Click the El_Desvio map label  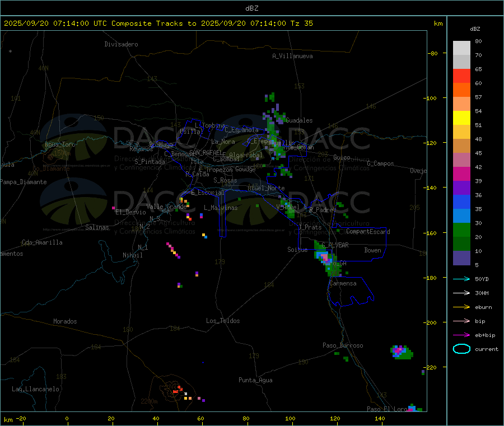pyautogui.click(x=130, y=212)
